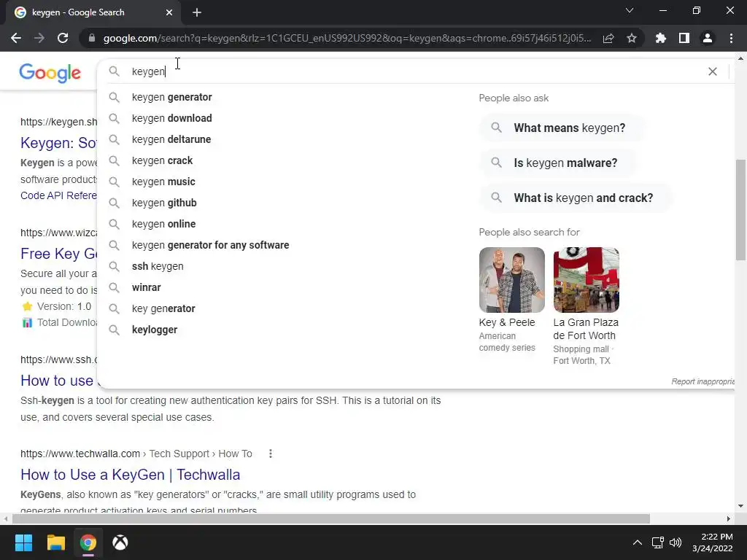Click the Google logo
The height and width of the screenshot is (560, 747).
pos(50,73)
